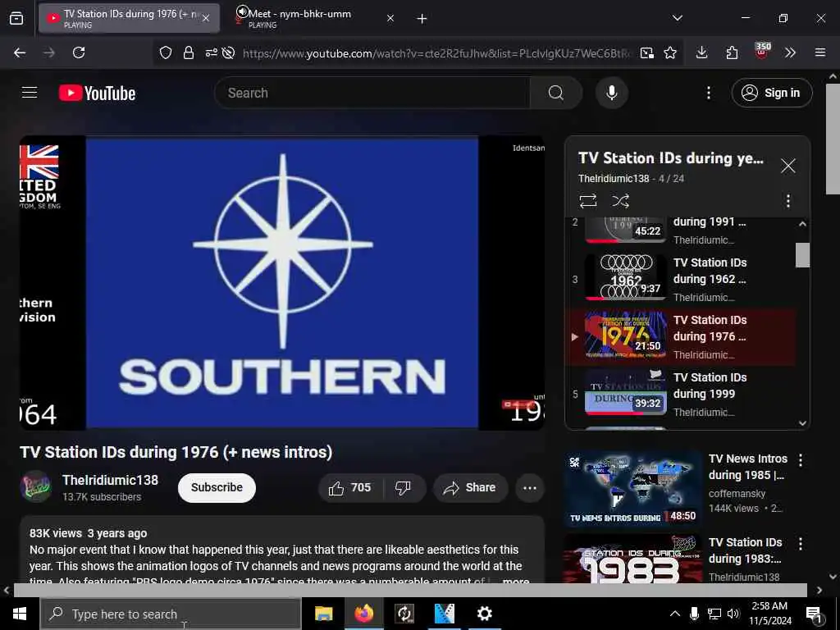Click the search magnifier button

[x=555, y=93]
